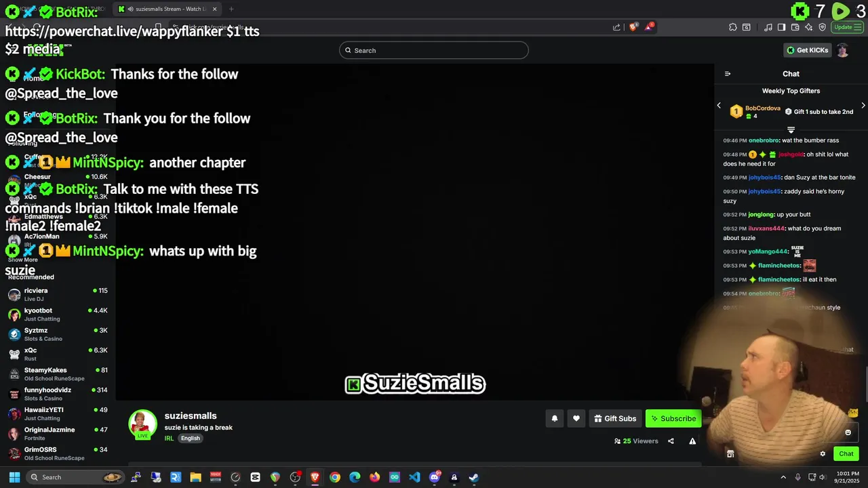Open OriginalJazmine recommended channel

click(58, 434)
